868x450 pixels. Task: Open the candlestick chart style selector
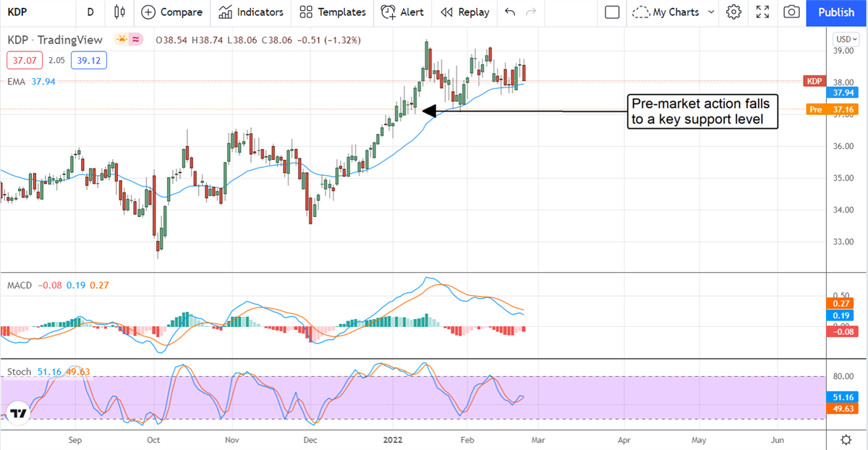pyautogui.click(x=120, y=12)
